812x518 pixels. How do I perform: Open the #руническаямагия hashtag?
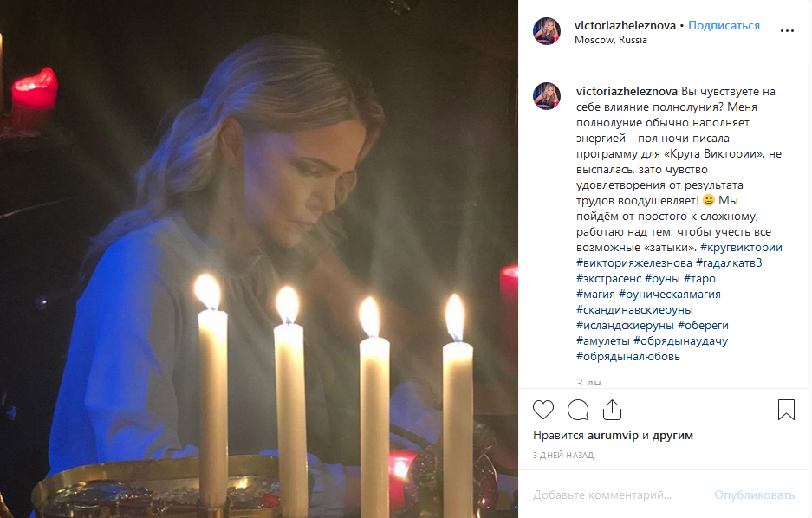pos(670,294)
